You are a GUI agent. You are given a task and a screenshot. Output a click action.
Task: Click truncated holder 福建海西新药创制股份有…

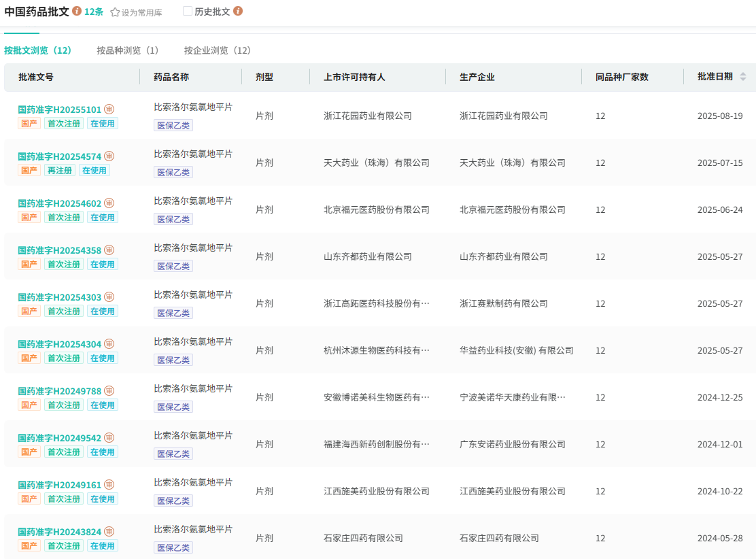tap(376, 444)
